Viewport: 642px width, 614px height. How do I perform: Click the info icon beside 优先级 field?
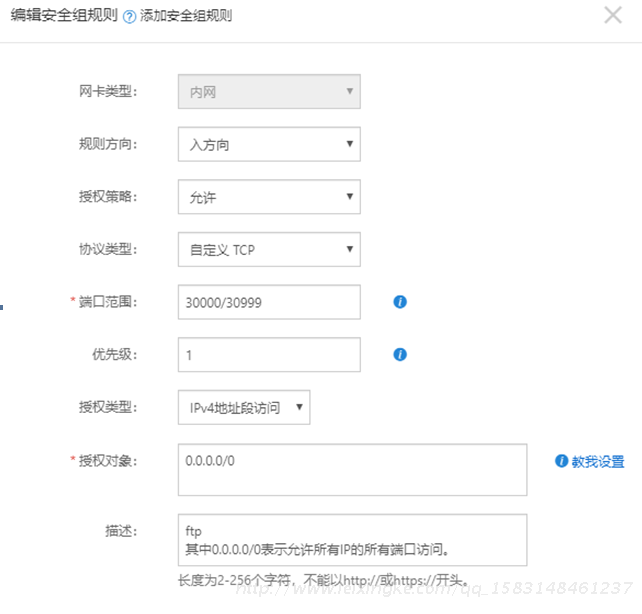click(x=400, y=354)
